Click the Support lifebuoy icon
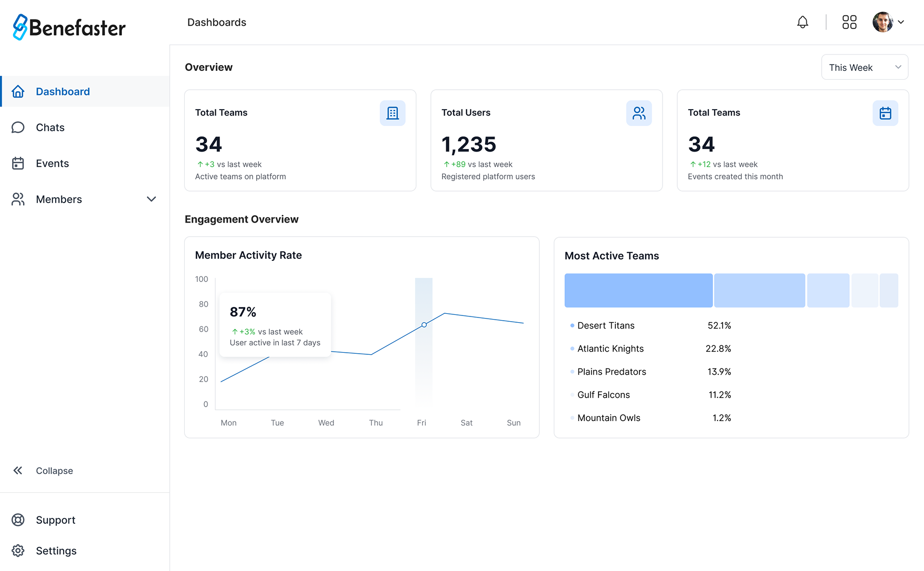The height and width of the screenshot is (571, 924). (18, 520)
